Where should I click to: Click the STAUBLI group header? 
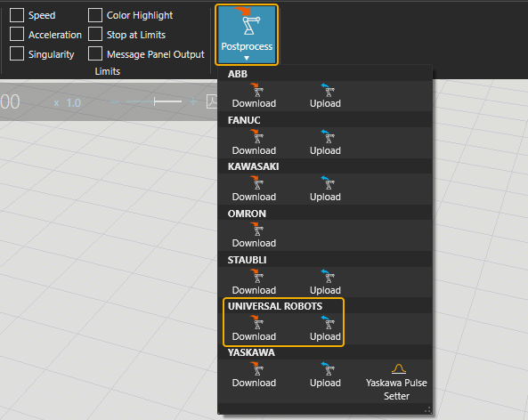[248, 260]
